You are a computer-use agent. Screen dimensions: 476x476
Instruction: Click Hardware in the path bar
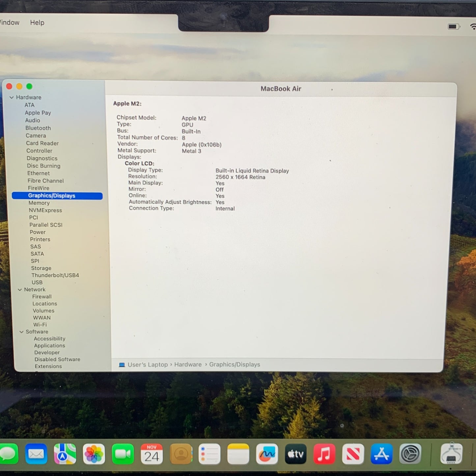pyautogui.click(x=188, y=365)
